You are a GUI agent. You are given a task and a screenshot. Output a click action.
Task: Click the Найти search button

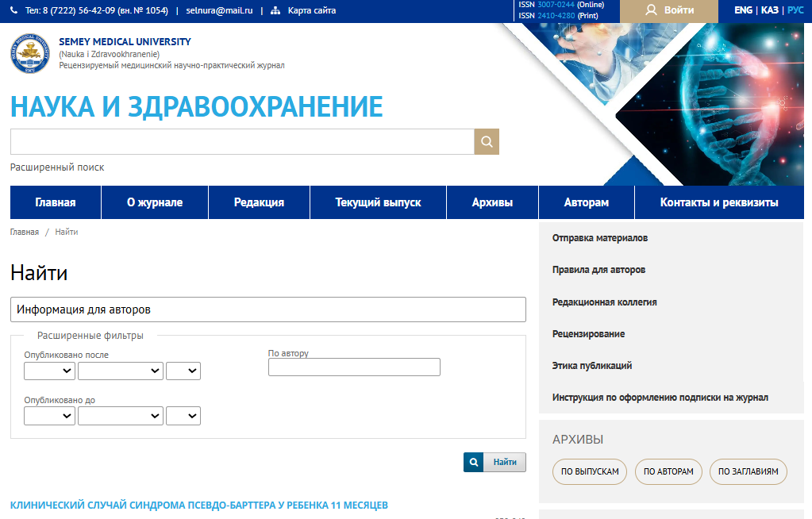coord(505,462)
